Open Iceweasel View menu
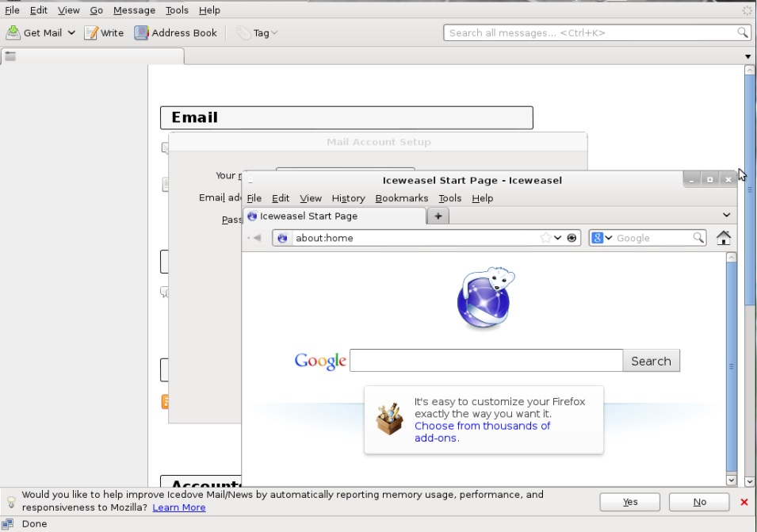Image resolution: width=757 pixels, height=532 pixels. tap(311, 198)
